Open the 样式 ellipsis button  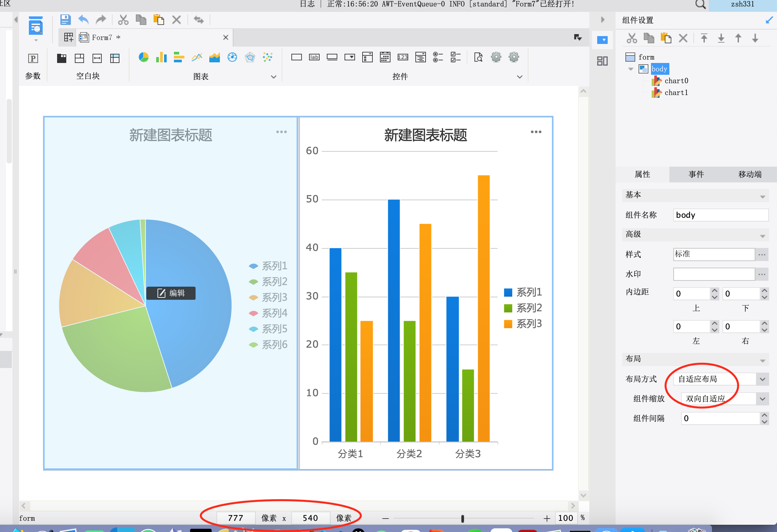pos(762,254)
